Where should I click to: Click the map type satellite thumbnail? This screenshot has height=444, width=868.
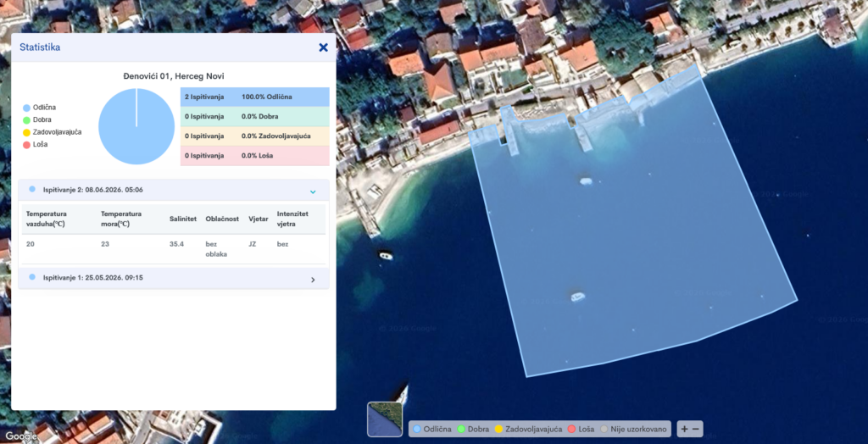[385, 419]
